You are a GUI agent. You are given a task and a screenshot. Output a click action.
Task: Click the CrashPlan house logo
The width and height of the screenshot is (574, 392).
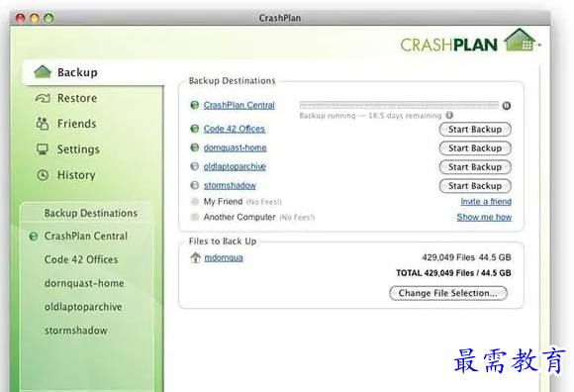coord(521,41)
